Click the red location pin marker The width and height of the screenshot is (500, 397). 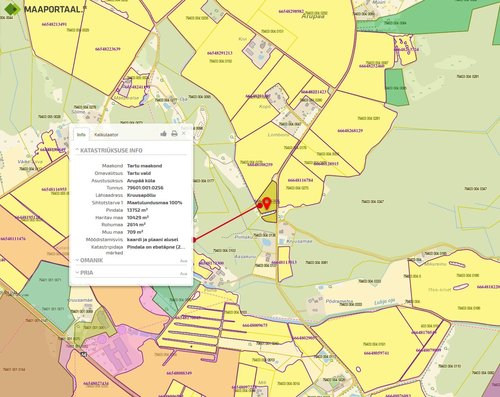point(267,203)
